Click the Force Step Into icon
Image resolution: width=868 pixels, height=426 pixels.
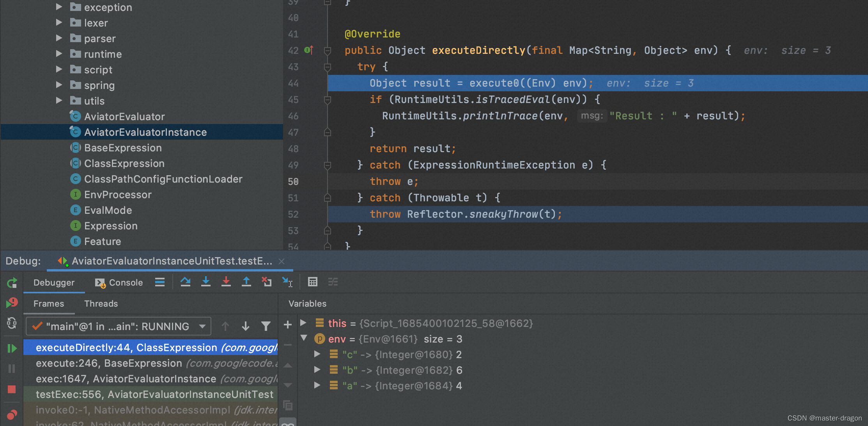point(226,282)
